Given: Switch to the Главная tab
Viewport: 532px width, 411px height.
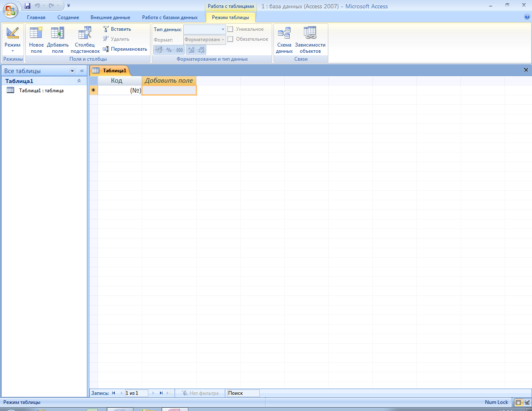Looking at the screenshot, I should coord(36,17).
